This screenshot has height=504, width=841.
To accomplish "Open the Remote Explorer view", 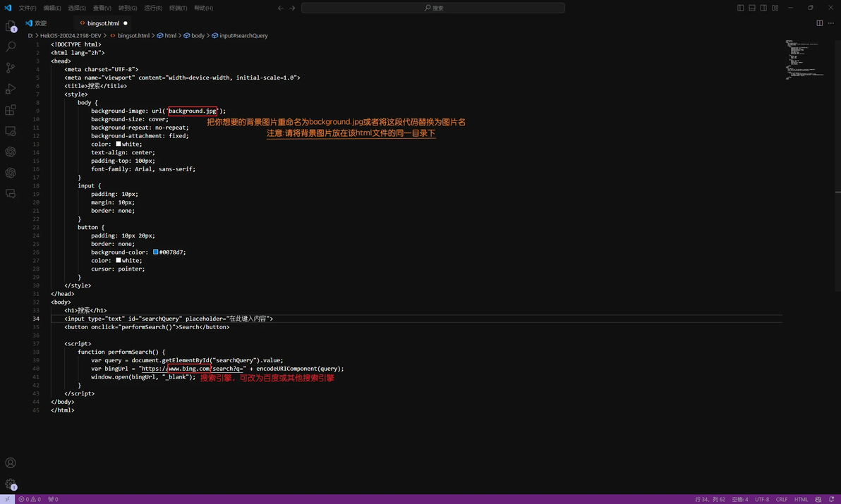I will [x=10, y=130].
